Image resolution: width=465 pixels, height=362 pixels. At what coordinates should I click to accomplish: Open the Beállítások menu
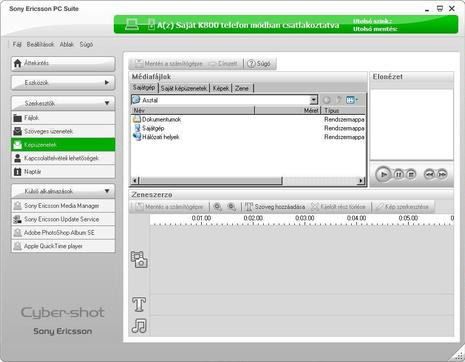click(40, 44)
